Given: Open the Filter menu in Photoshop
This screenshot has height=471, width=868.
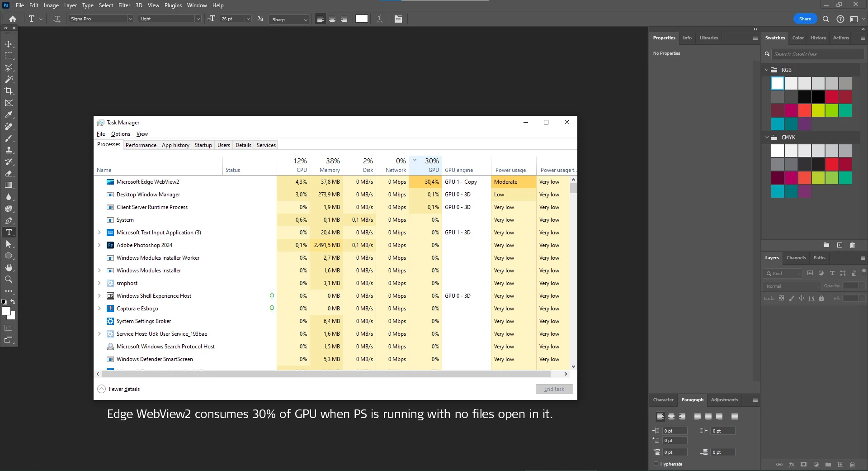Looking at the screenshot, I should [x=124, y=5].
